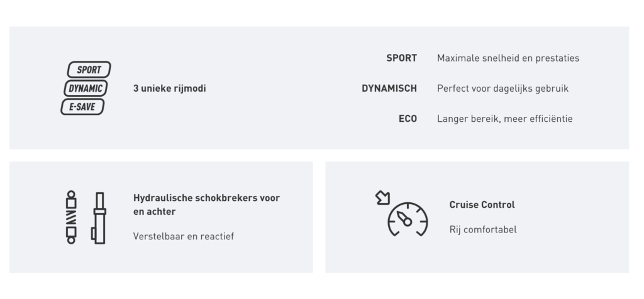
Task: Click 'Perfect voor dagelijks gebruik' description
Action: (x=502, y=89)
